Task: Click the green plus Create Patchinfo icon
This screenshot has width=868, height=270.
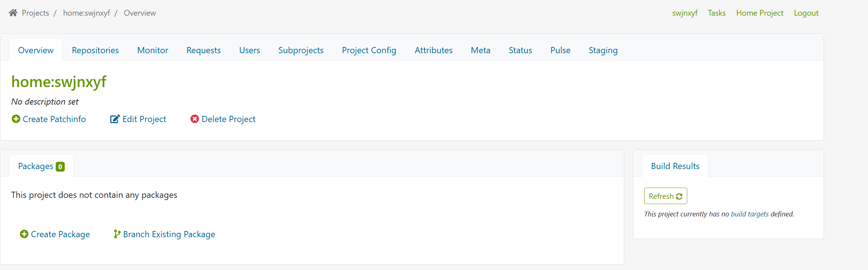Action: 16,119
